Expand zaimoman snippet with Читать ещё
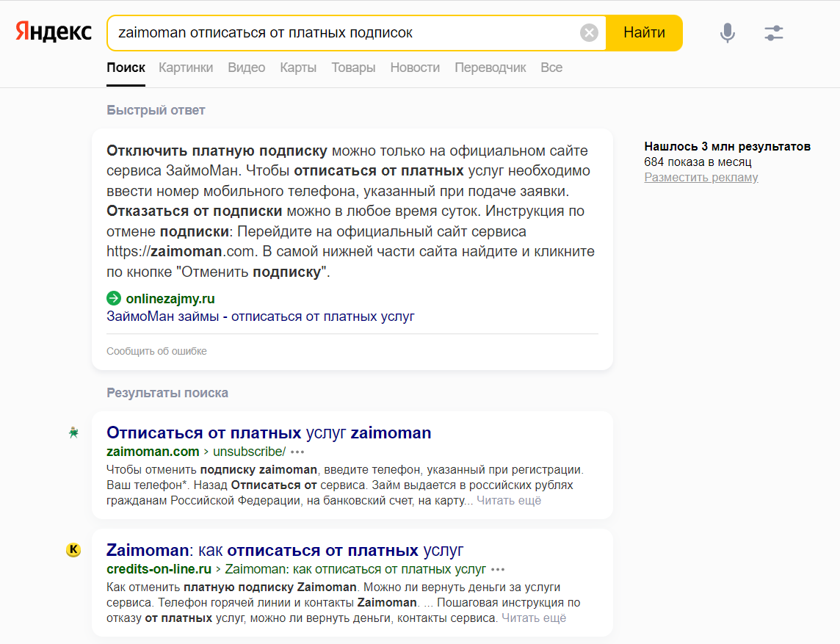840x644 pixels. pos(509,500)
